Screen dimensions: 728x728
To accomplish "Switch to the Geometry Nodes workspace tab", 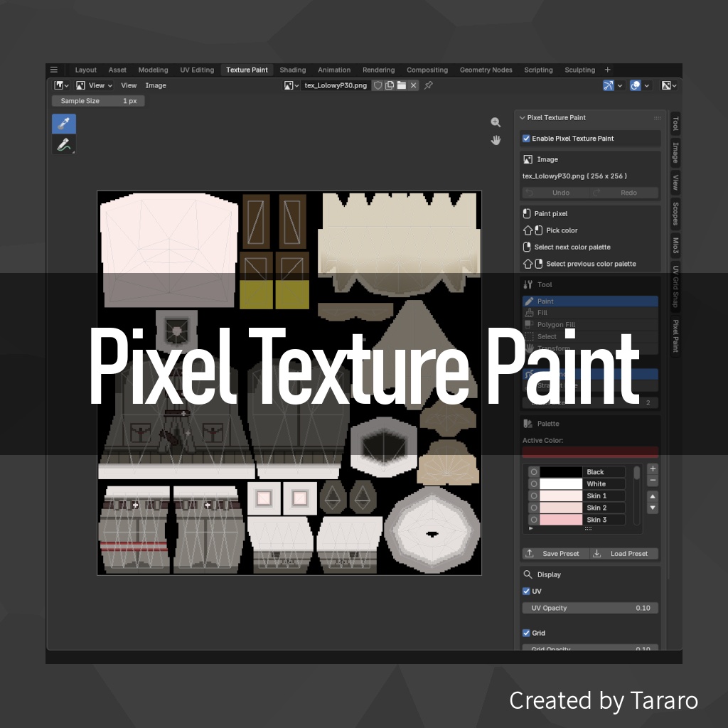I will coord(486,70).
